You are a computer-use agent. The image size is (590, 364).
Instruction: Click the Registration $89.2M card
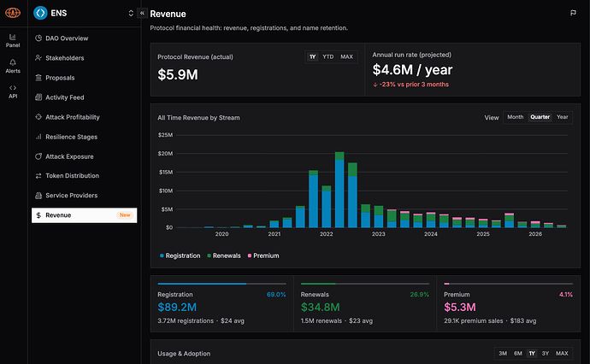[221, 304]
